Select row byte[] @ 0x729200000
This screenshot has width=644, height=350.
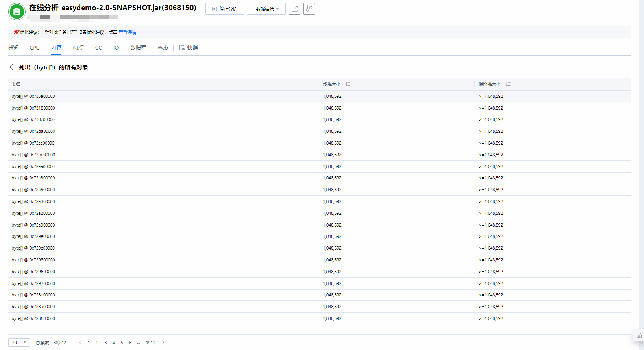click(x=319, y=283)
